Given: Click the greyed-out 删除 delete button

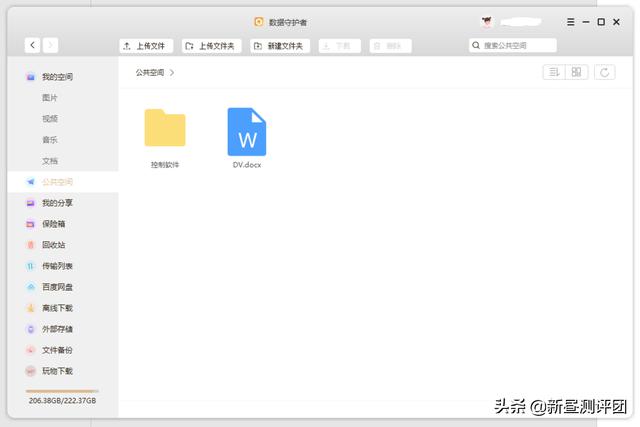Looking at the screenshot, I should pos(391,46).
